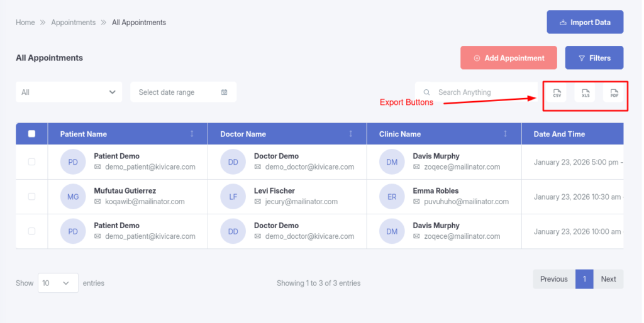This screenshot has width=644, height=323.
Task: Open the All status filter dropdown
Action: [69, 92]
